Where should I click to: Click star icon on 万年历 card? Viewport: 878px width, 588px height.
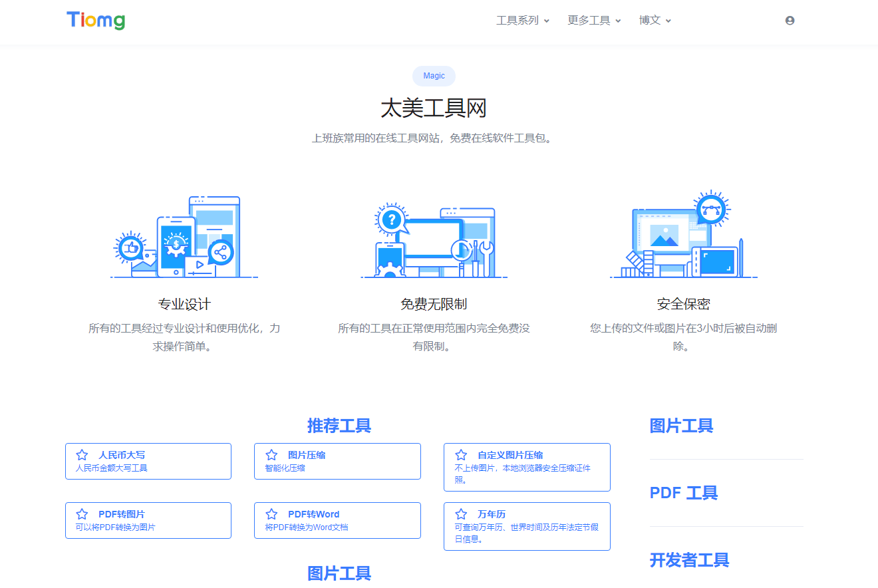461,514
